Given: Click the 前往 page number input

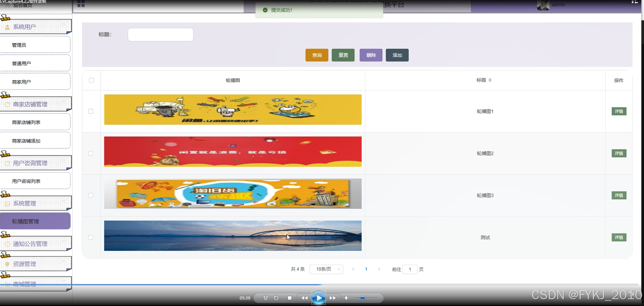Looking at the screenshot, I should 410,269.
